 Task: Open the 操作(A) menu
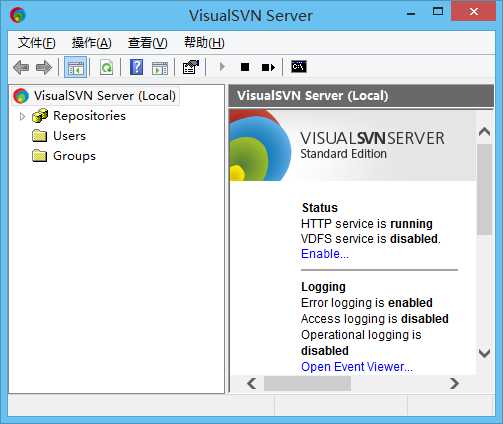pyautogui.click(x=92, y=43)
